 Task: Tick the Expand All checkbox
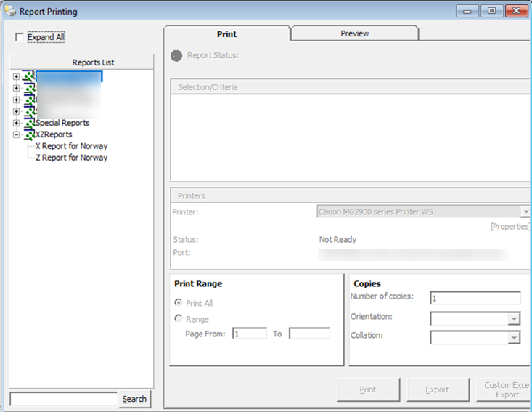click(x=20, y=37)
